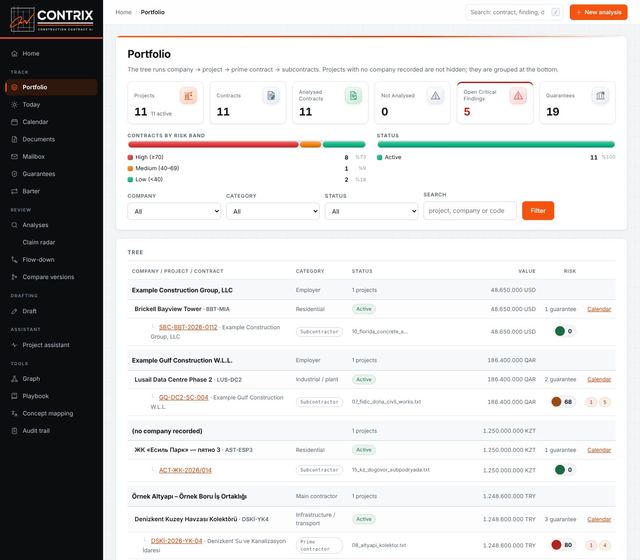This screenshot has height=560, width=640.
Task: Click the Analyses magnifier icon
Action: coord(14,225)
